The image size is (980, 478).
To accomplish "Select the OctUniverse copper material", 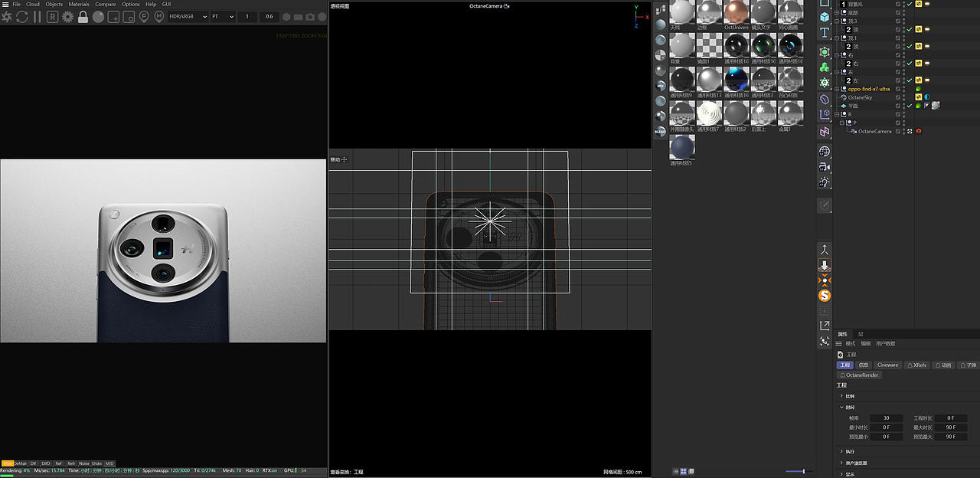I will [x=736, y=11].
